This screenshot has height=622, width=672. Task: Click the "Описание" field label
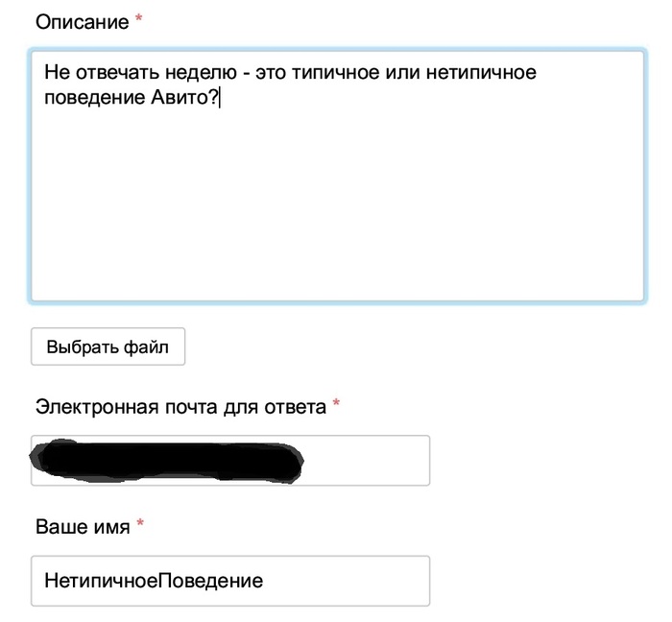pos(81,21)
